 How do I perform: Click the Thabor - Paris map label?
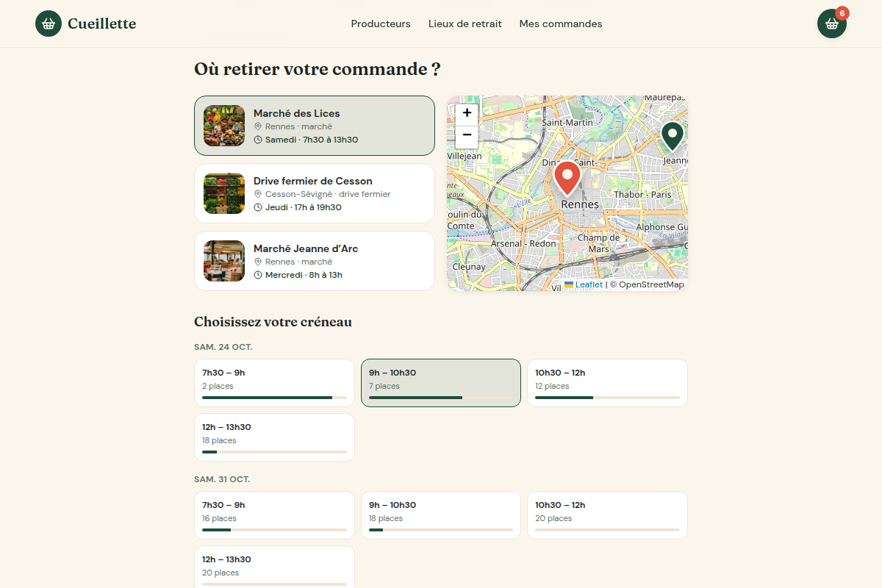pos(642,195)
